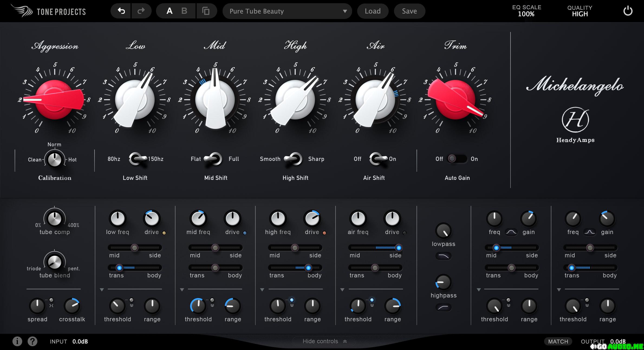Select the A preset slot
644x350 pixels.
(x=169, y=11)
